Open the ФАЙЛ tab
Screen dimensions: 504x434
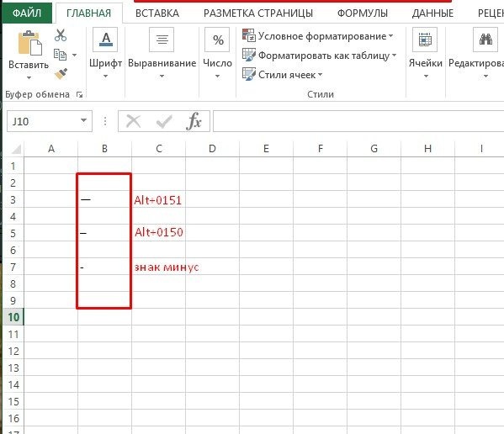pyautogui.click(x=27, y=13)
